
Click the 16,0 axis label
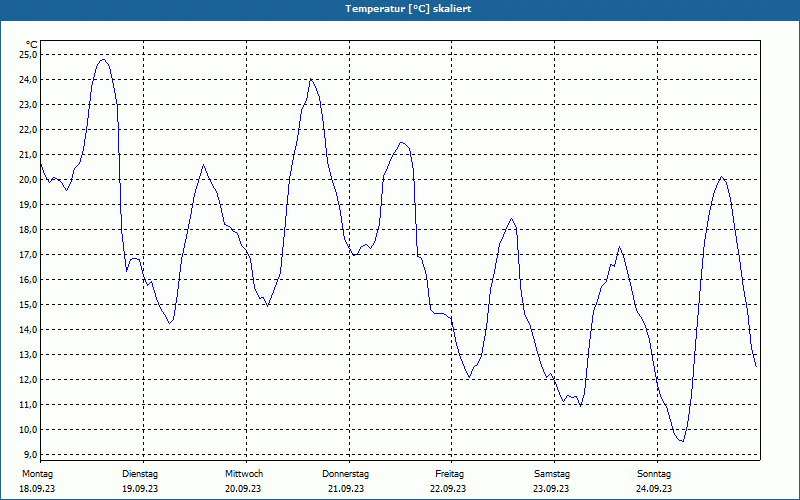click(x=28, y=279)
